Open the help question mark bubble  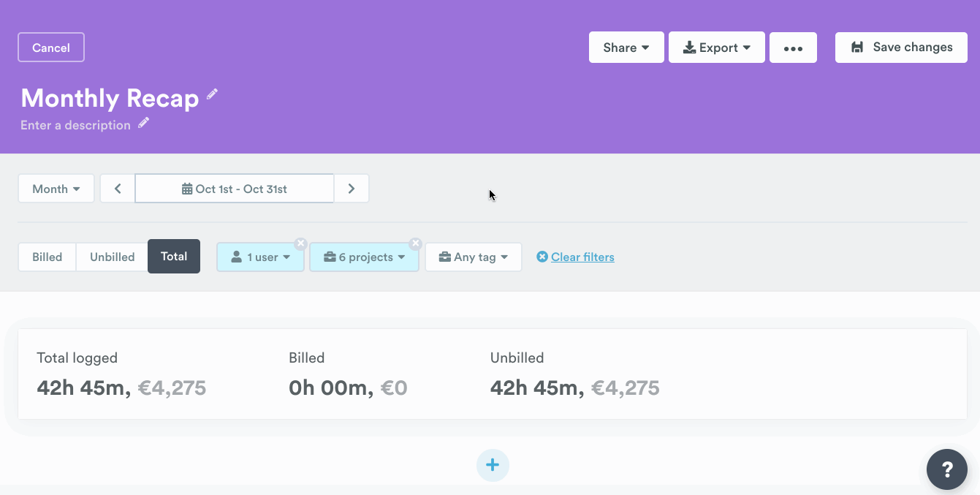946,469
